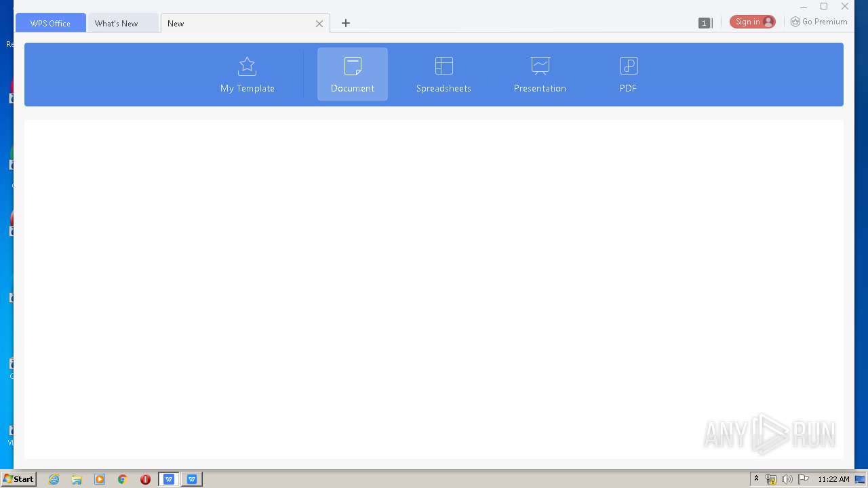Open the network status tray icon

[x=771, y=479]
